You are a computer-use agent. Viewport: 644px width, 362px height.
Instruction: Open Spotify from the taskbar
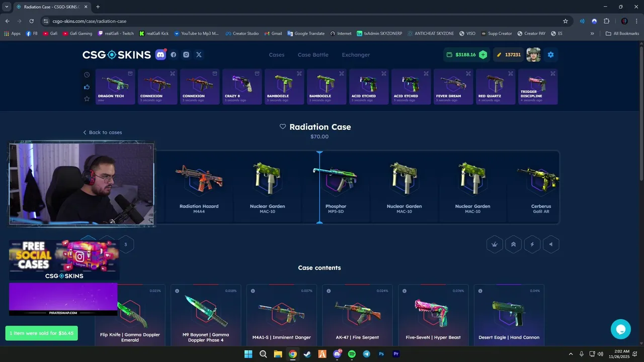tap(352, 354)
